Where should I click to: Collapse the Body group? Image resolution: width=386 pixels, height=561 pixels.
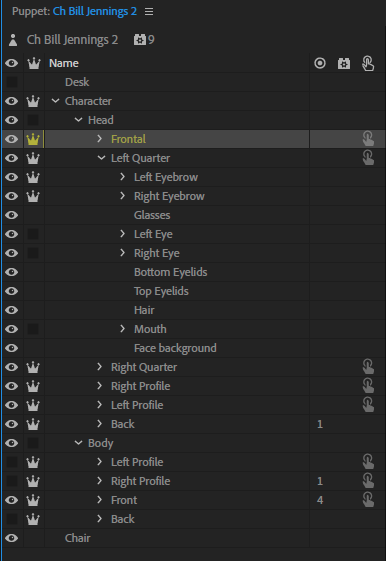[x=78, y=443]
